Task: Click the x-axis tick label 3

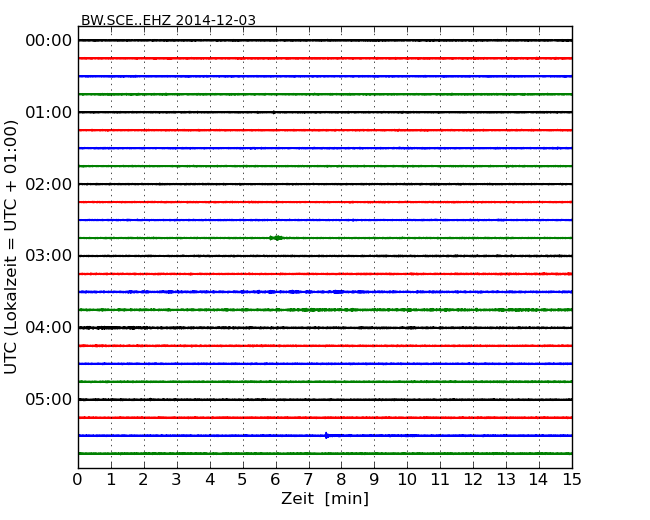Action: click(x=177, y=479)
